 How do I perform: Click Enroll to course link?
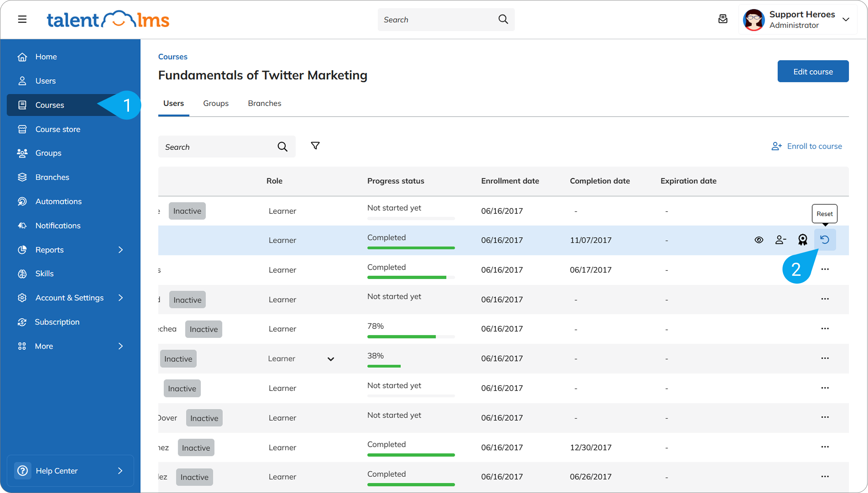click(807, 146)
